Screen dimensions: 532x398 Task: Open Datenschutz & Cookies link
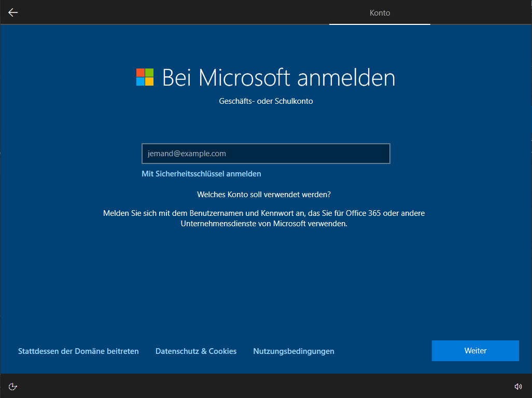click(x=196, y=351)
